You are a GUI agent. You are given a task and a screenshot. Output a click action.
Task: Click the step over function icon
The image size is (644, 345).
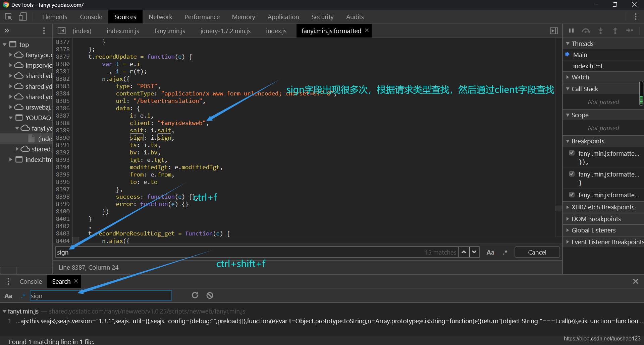586,31
